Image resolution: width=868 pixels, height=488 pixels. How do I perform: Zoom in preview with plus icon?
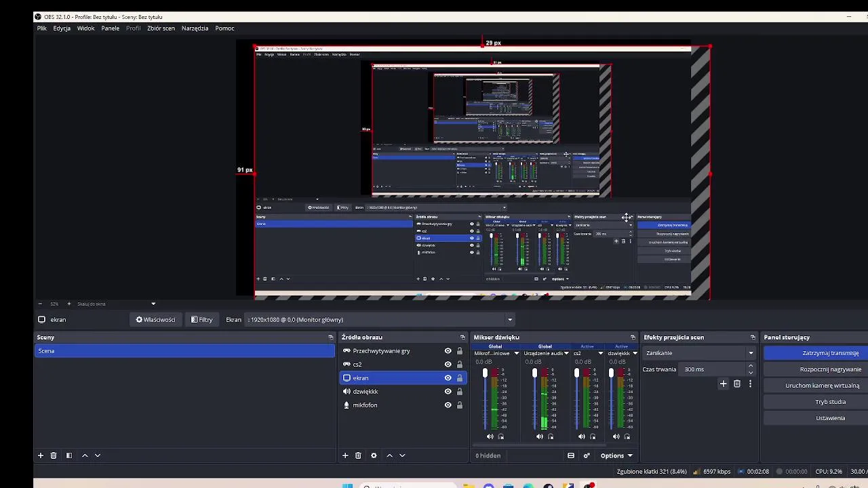68,304
